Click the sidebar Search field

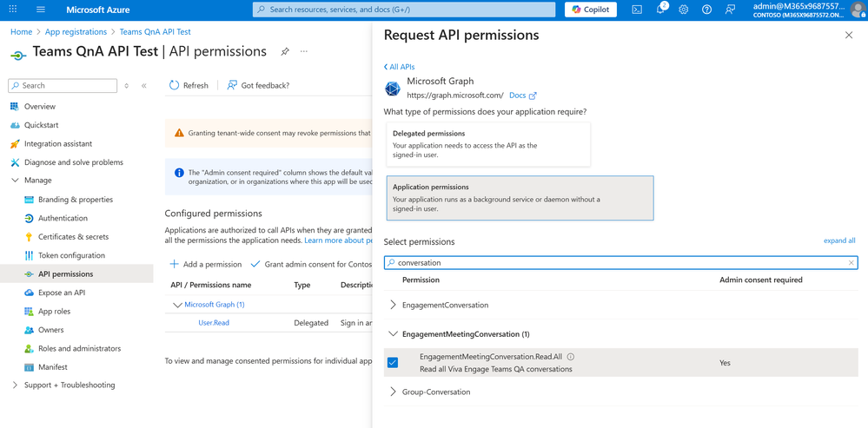[x=63, y=86]
